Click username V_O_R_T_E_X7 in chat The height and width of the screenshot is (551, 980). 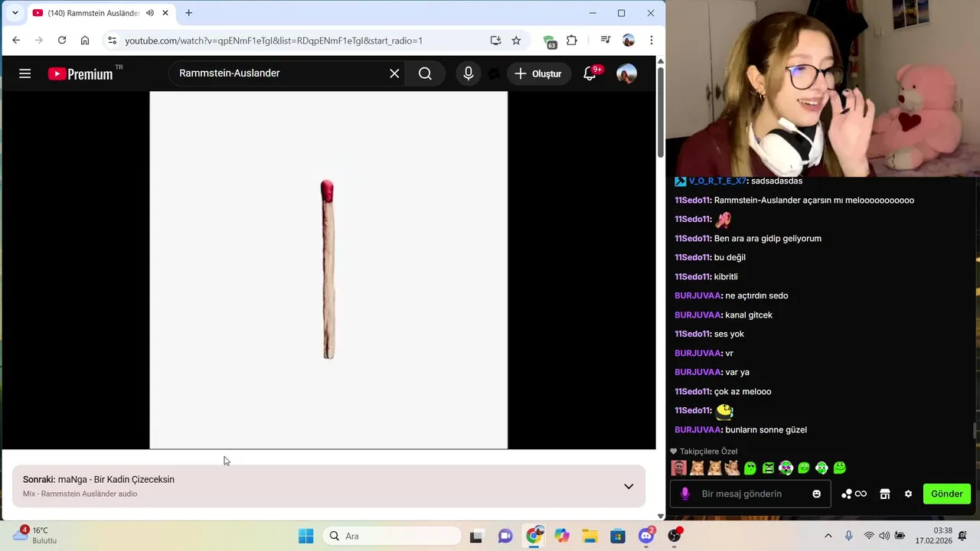coord(717,181)
